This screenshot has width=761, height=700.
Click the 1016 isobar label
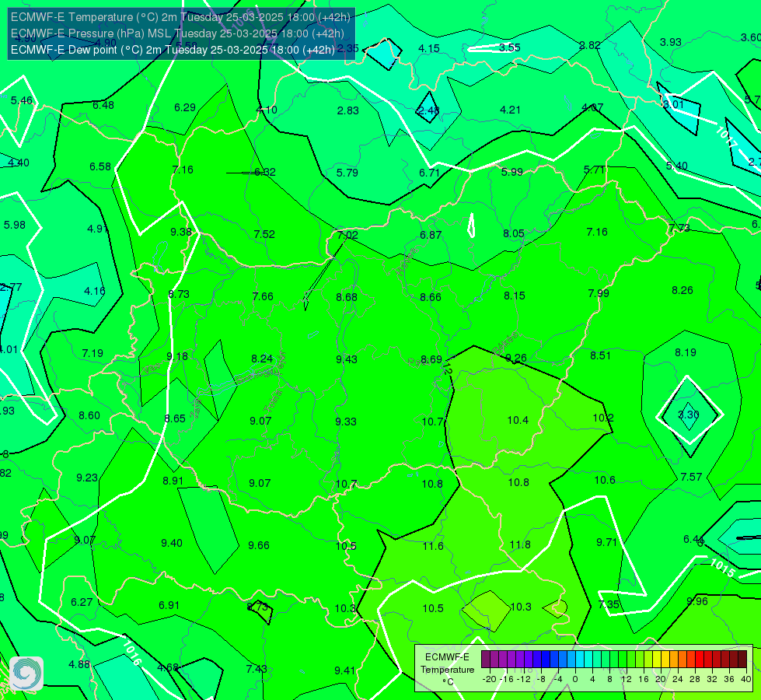pos(131,653)
